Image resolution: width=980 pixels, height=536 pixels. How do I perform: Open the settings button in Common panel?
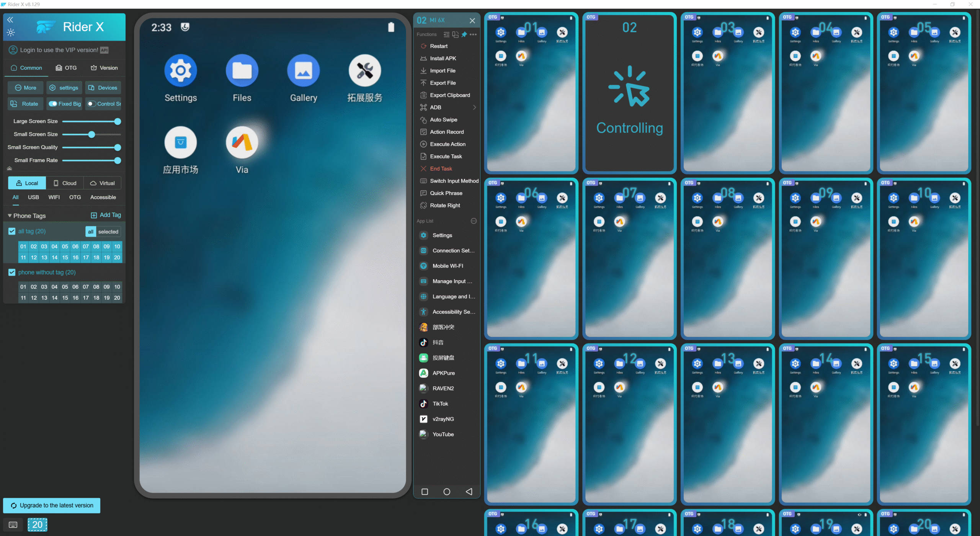(64, 88)
